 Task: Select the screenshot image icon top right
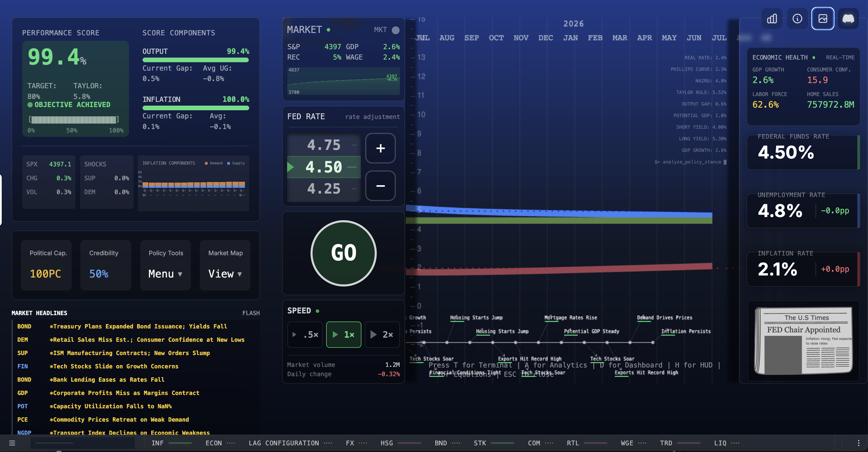point(823,19)
